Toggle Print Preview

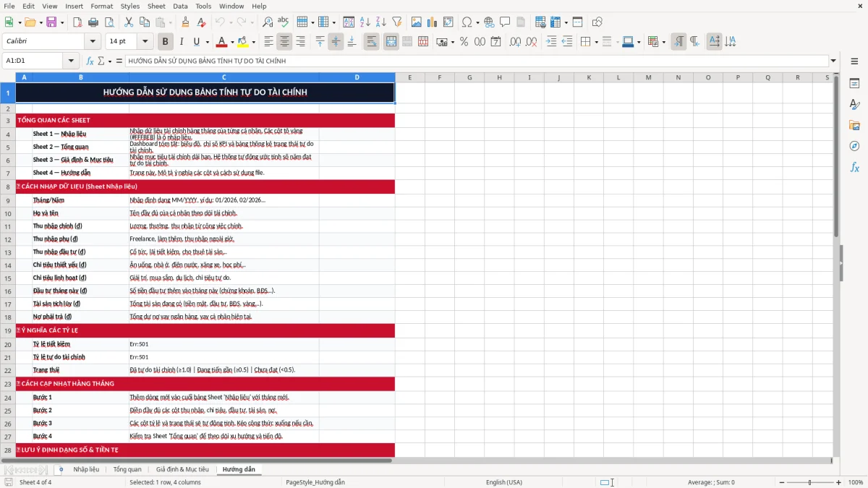(x=109, y=22)
